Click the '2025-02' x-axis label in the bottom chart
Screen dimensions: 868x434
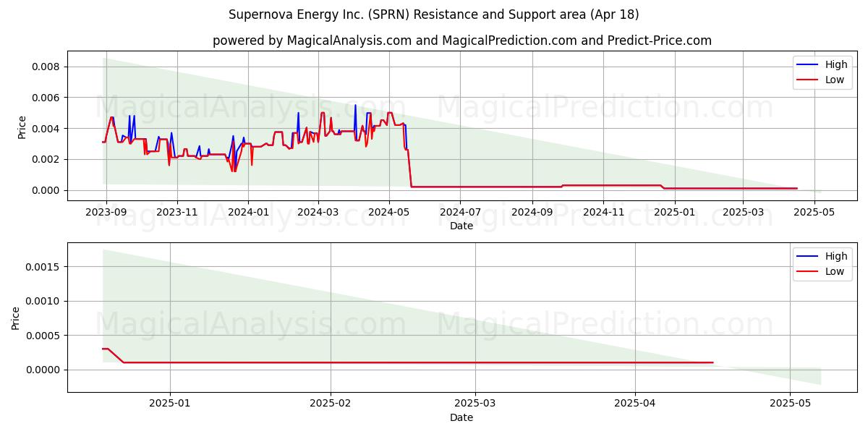331,404
